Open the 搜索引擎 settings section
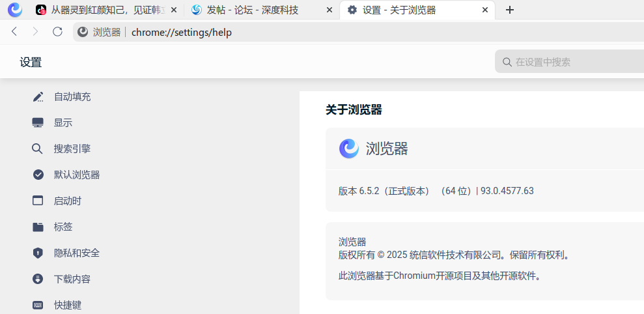This screenshot has height=314, width=644. (x=72, y=149)
